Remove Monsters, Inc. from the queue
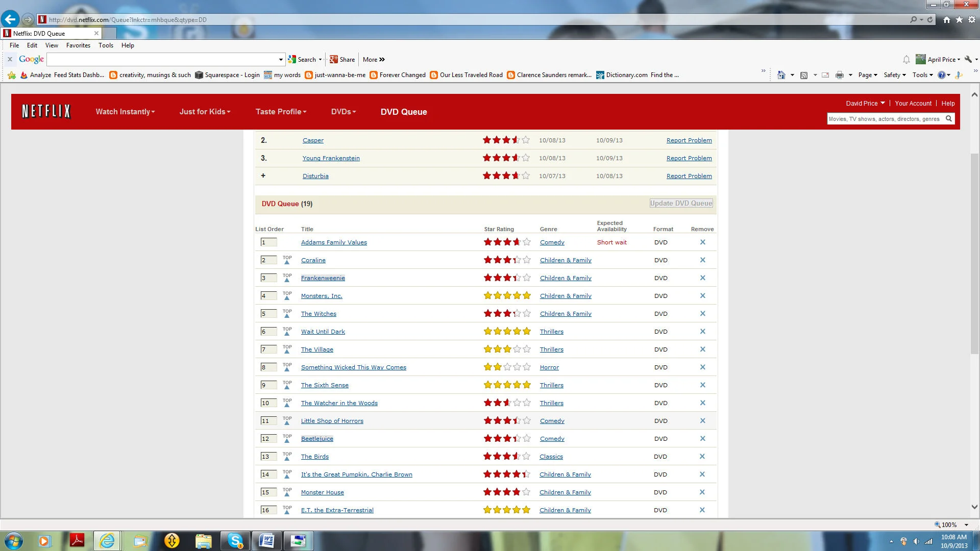The image size is (980, 551). click(702, 296)
